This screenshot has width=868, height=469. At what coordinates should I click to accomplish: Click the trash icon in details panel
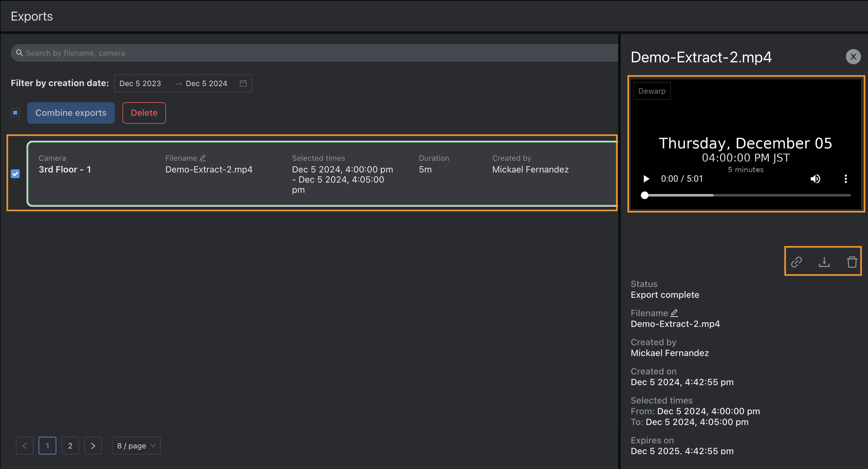point(852,262)
